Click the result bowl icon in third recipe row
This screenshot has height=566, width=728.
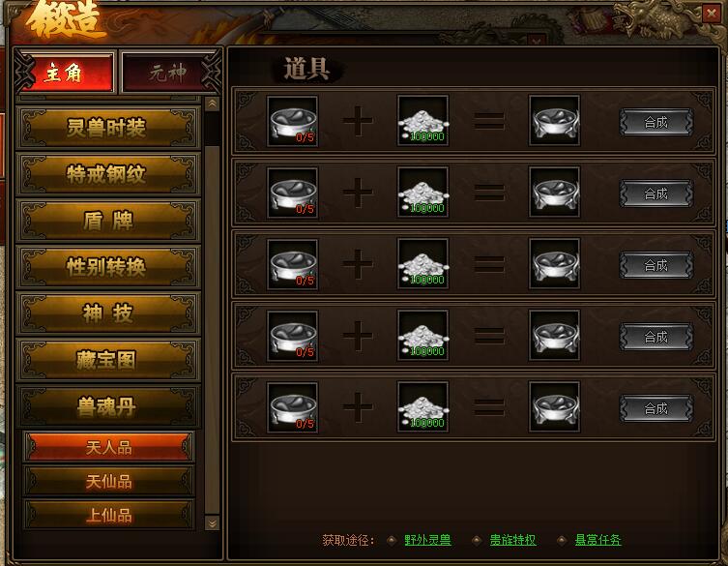[x=554, y=264]
